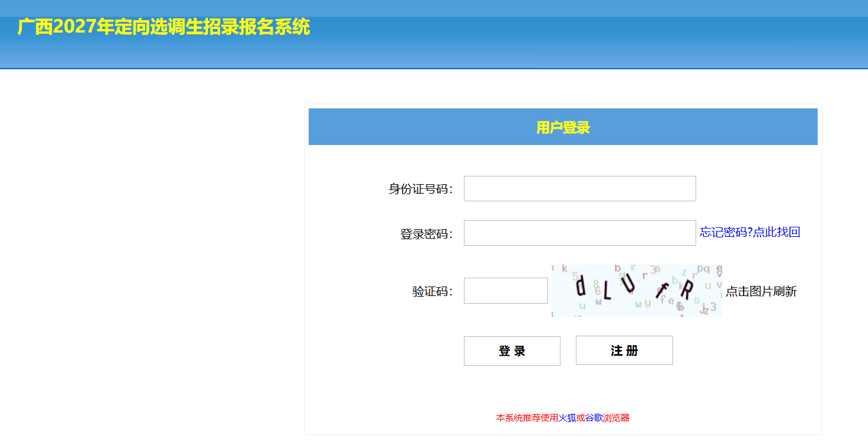Click the blue 火狐 word in footer
The height and width of the screenshot is (447, 868).
[x=567, y=418]
